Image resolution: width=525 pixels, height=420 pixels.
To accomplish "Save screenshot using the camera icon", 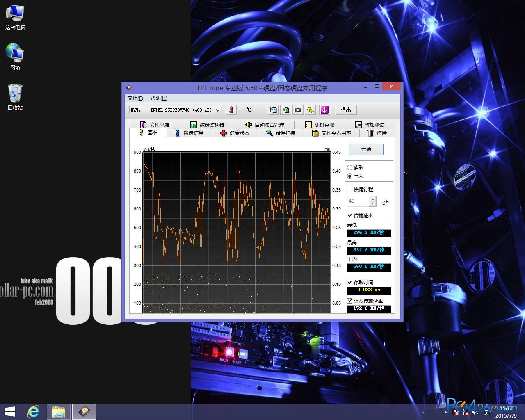I will [x=298, y=110].
